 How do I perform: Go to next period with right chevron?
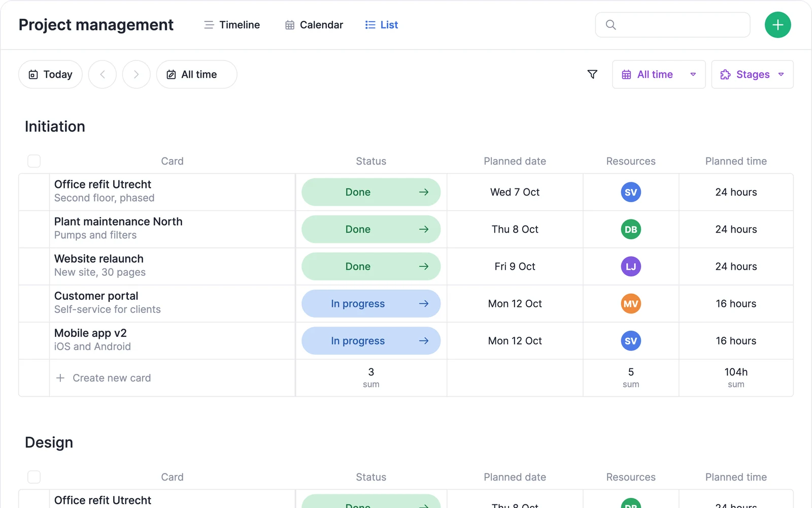[136, 75]
